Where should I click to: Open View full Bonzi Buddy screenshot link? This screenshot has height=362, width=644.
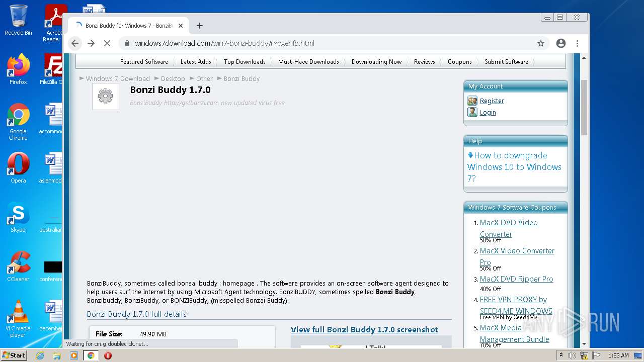[364, 330]
